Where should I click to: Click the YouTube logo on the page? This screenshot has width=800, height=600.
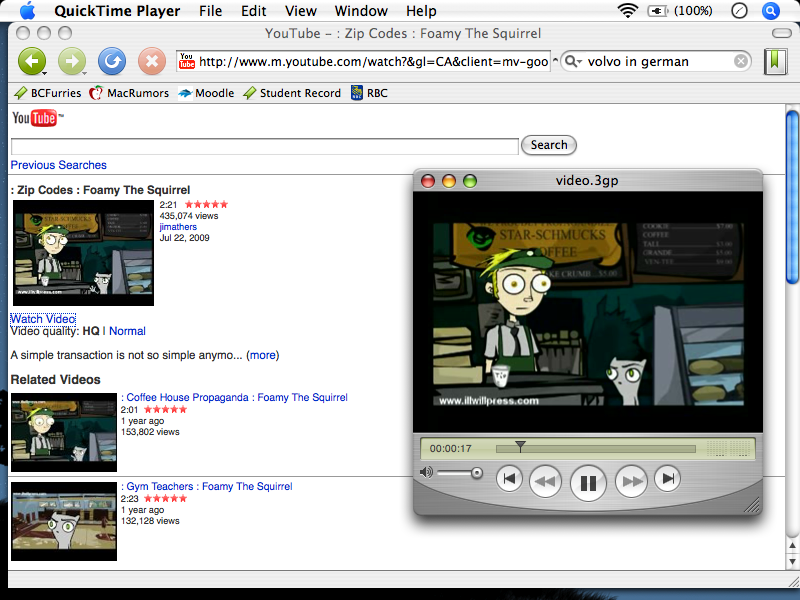coord(38,118)
